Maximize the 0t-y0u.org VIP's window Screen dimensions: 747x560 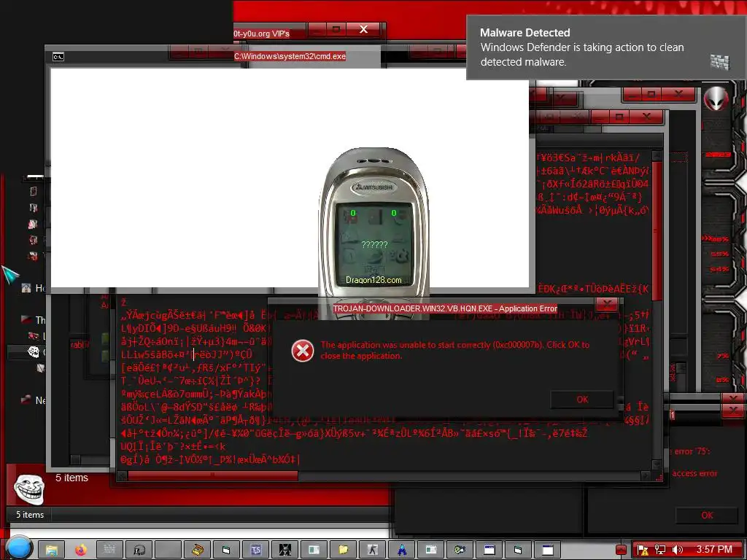tap(336, 29)
